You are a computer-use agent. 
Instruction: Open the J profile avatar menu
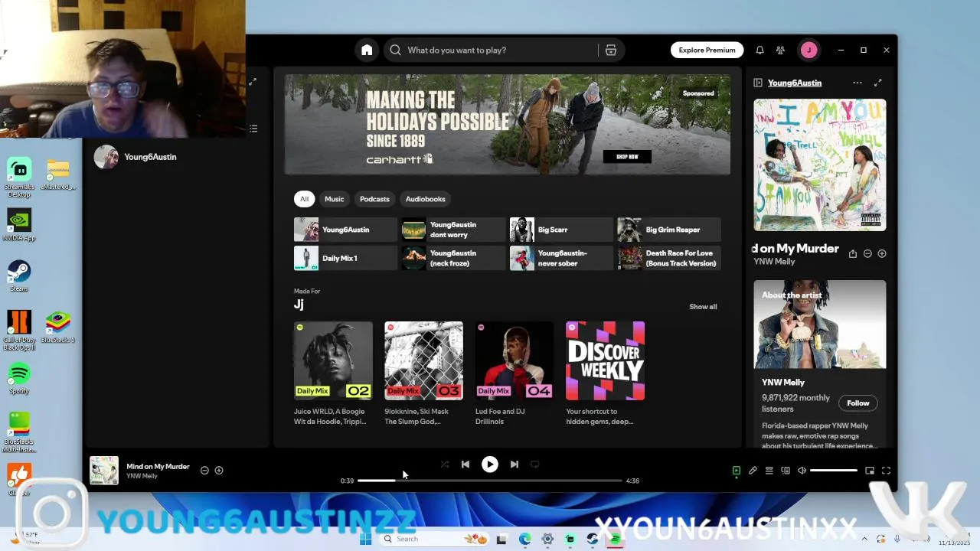pyautogui.click(x=808, y=50)
